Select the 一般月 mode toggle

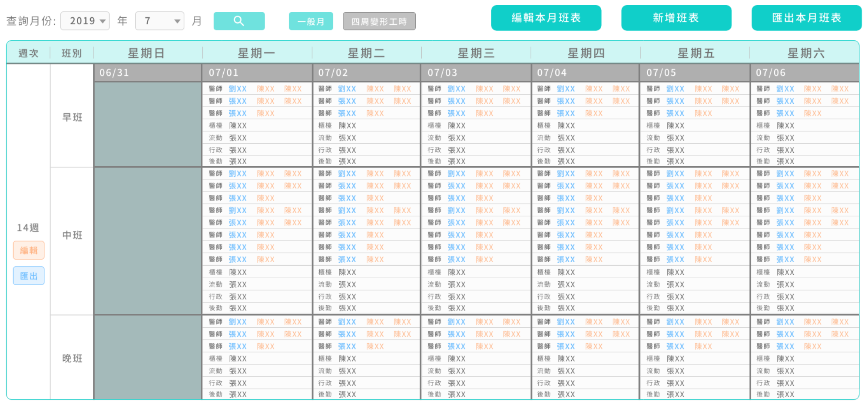point(311,21)
